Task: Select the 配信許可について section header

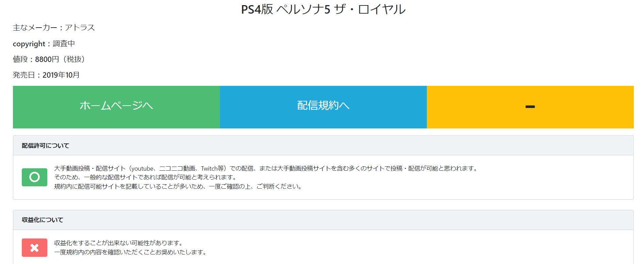Action: (x=323, y=145)
